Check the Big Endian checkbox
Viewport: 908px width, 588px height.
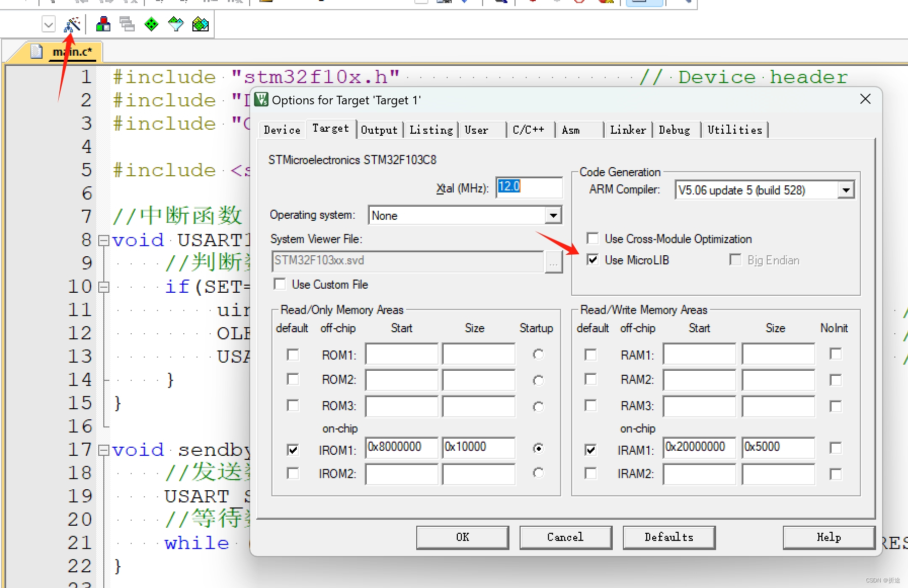click(x=735, y=260)
